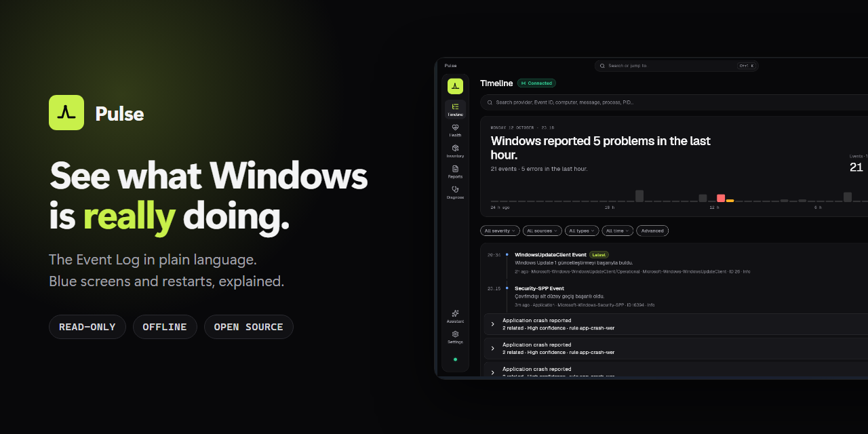Click the green status dot below Settings
Image resolution: width=868 pixels, height=434 pixels.
[x=455, y=359]
